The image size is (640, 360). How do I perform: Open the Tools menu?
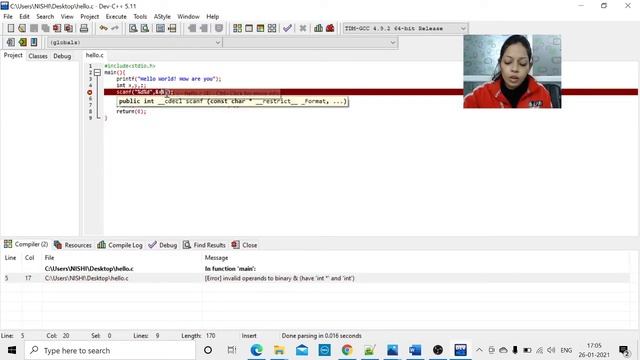coord(140,16)
